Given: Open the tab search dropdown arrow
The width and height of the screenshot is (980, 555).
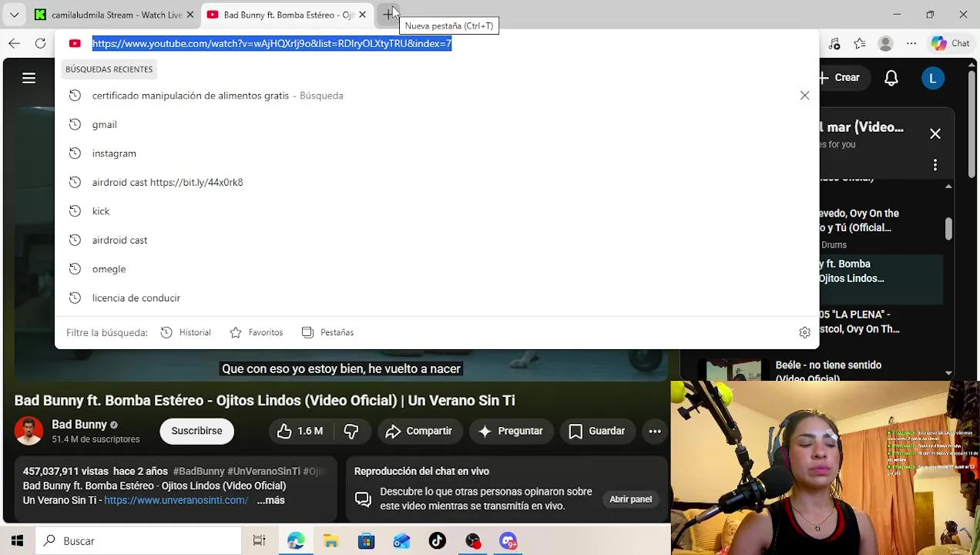Looking at the screenshot, I should coord(14,15).
